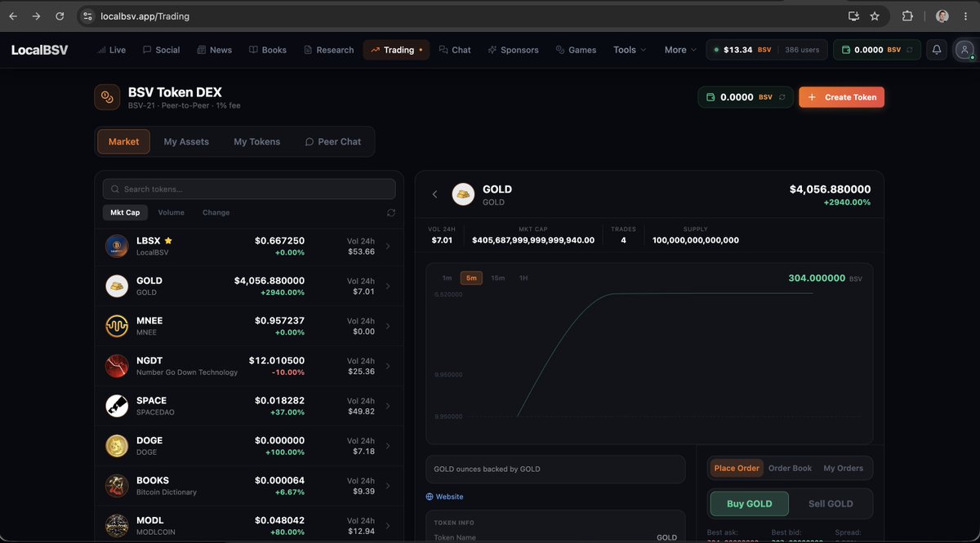Expand the MNEE row chevron
The image size is (980, 543).
tap(388, 326)
